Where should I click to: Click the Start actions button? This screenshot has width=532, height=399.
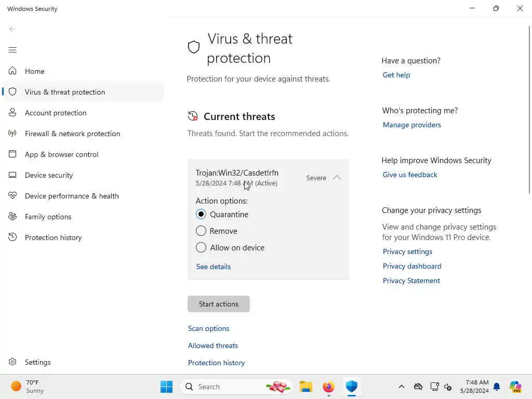pyautogui.click(x=219, y=303)
